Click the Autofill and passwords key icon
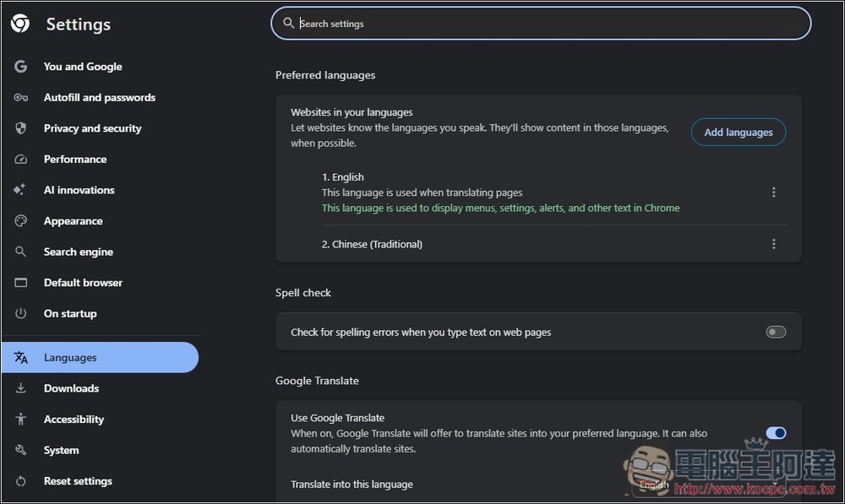845x504 pixels. pos(21,98)
